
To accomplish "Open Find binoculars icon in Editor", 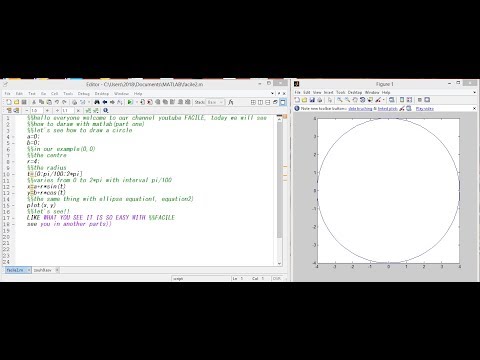I will coord(97,102).
